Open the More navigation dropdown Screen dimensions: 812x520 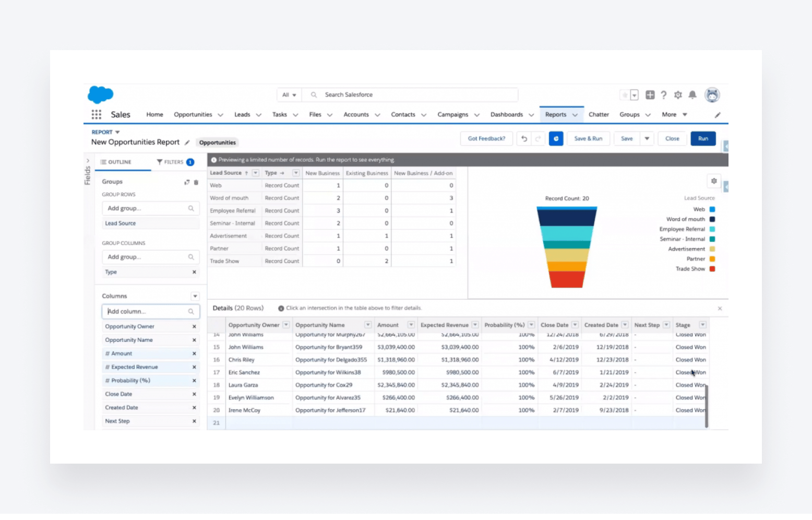coord(675,115)
